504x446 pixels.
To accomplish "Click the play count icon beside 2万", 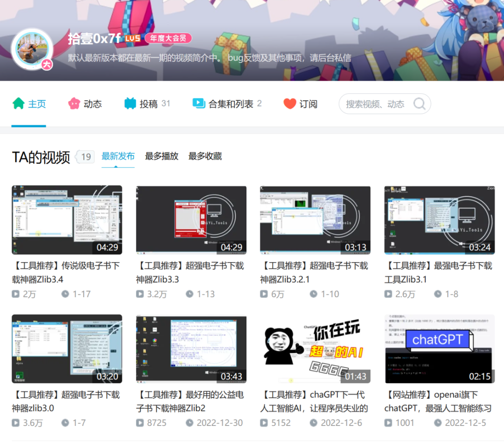I will click(x=15, y=294).
